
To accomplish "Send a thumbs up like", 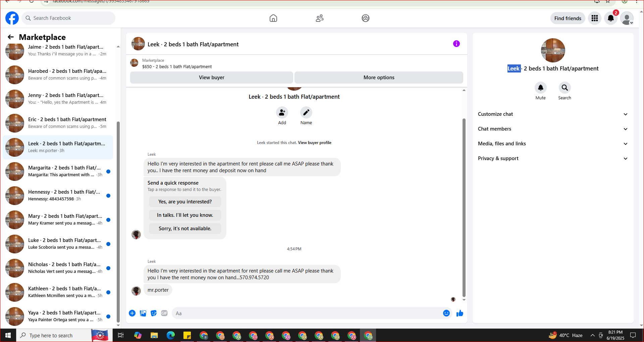I will (x=460, y=313).
